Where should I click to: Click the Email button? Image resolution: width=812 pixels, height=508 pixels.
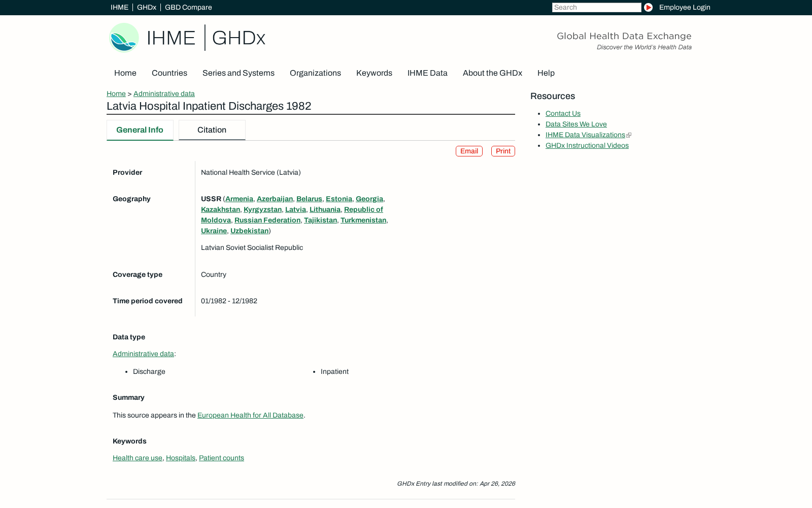pyautogui.click(x=469, y=151)
